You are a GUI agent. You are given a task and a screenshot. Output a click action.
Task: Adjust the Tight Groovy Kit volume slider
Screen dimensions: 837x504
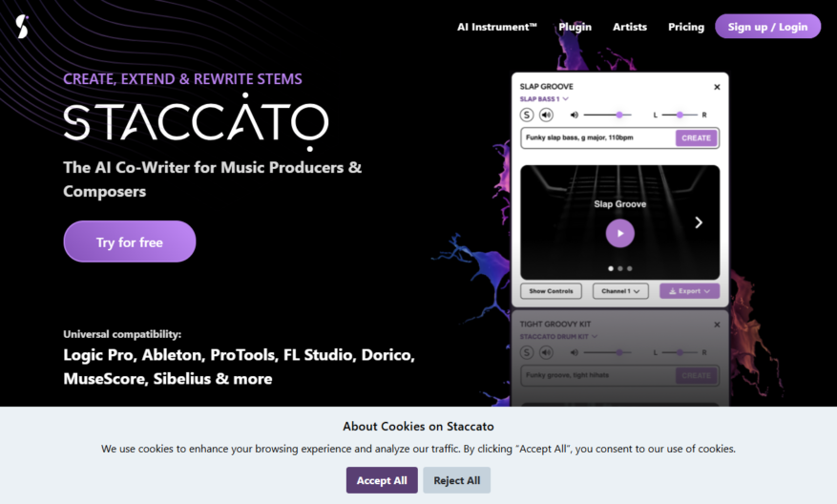point(607,352)
